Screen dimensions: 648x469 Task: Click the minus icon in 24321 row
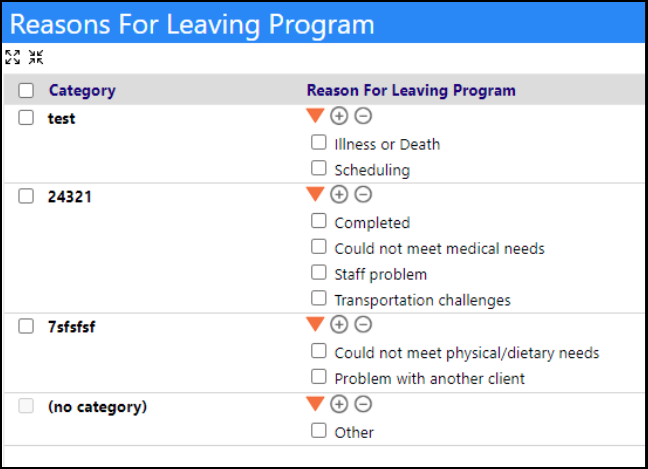(x=363, y=195)
